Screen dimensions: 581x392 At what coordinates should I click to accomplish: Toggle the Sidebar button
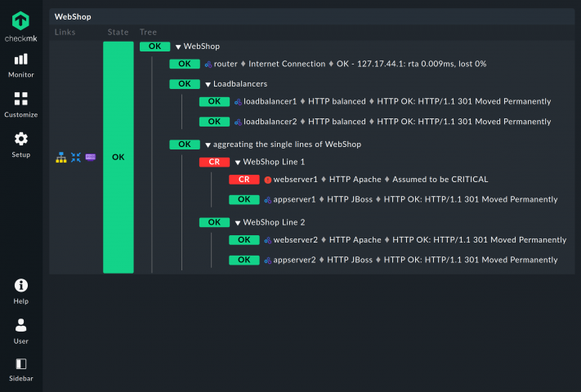pyautogui.click(x=21, y=369)
